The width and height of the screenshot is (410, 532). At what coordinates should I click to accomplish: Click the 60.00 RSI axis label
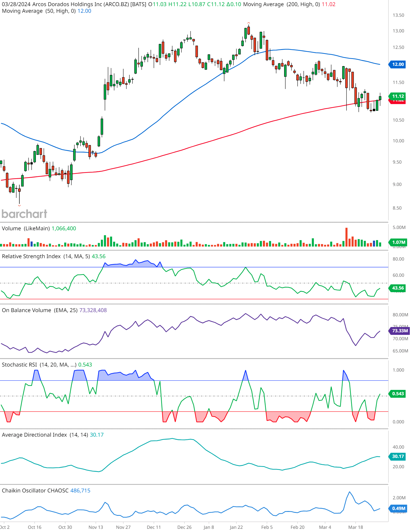pos(398,275)
